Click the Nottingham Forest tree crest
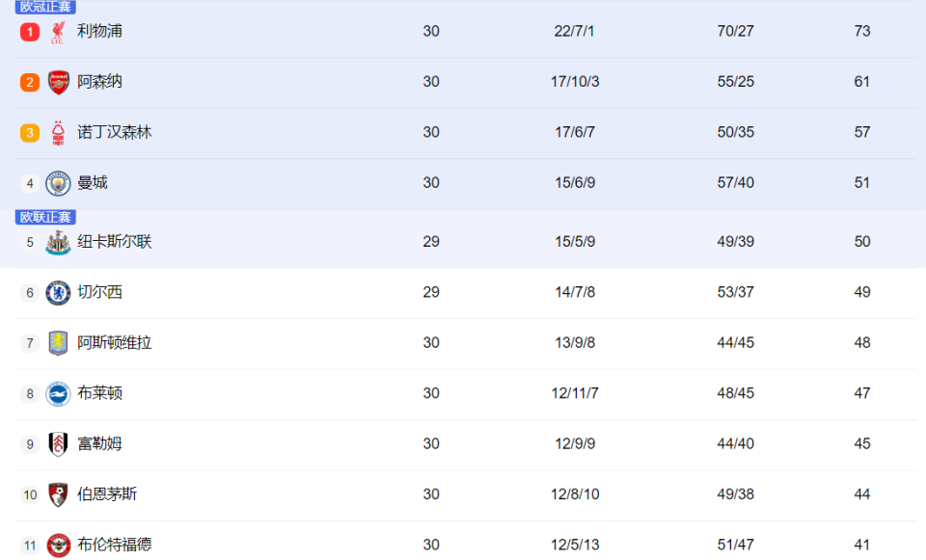926x560 pixels. coord(58,133)
